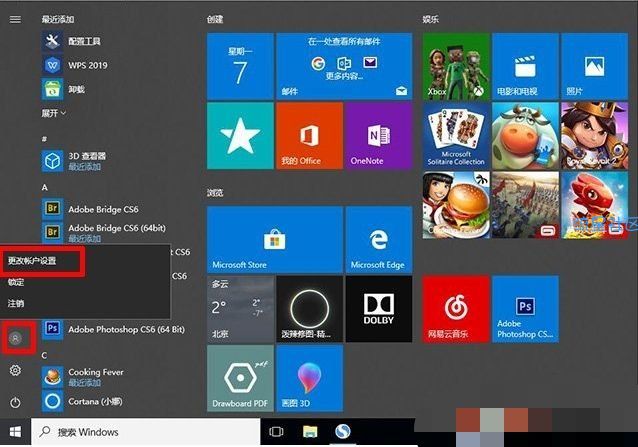The height and width of the screenshot is (447, 638).
Task: Open the red dragon game tile
Action: click(x=594, y=205)
